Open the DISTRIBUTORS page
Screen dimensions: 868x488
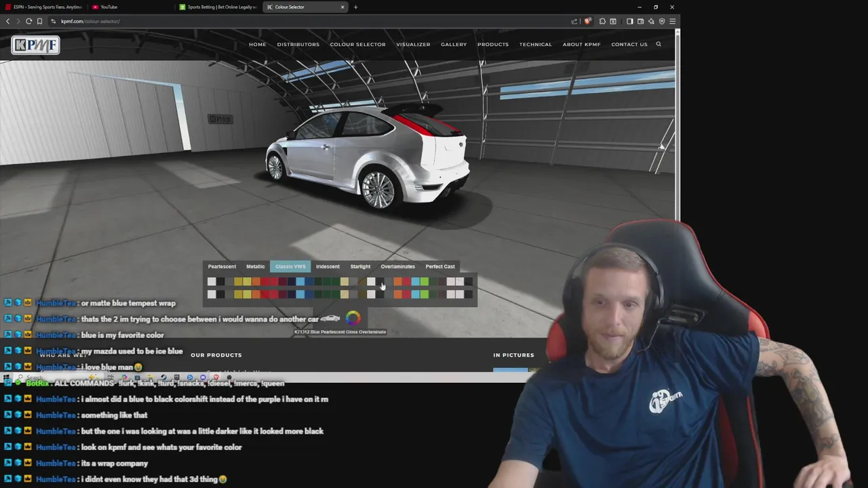pos(298,44)
